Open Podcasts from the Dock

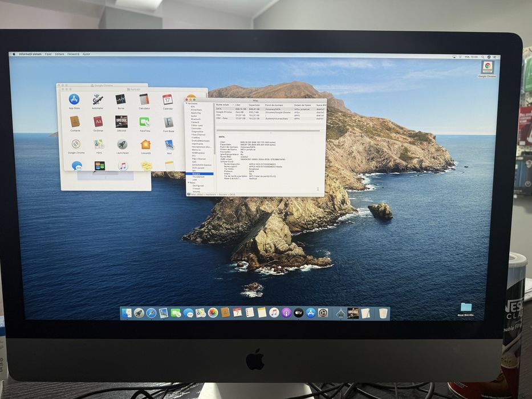(286, 312)
